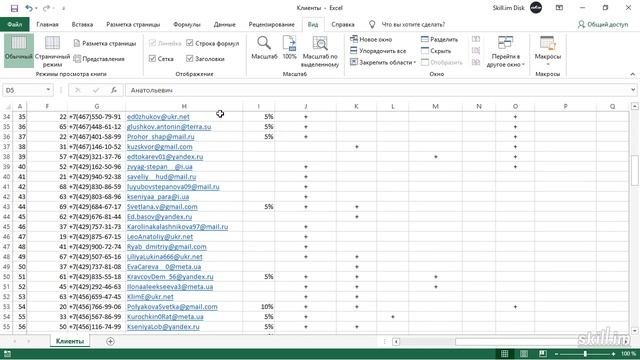Click Перейти в другое окно
640x360 pixels.
pos(505,51)
